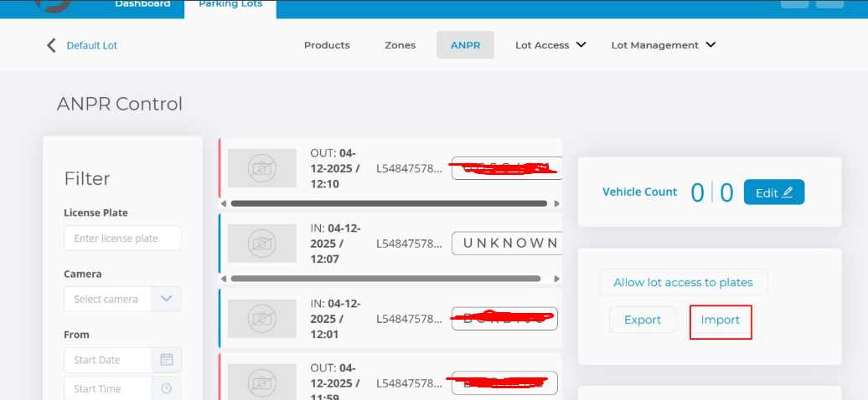Click the Edit pencil button for Vehicle Count
The height and width of the screenshot is (400, 868).
point(773,192)
